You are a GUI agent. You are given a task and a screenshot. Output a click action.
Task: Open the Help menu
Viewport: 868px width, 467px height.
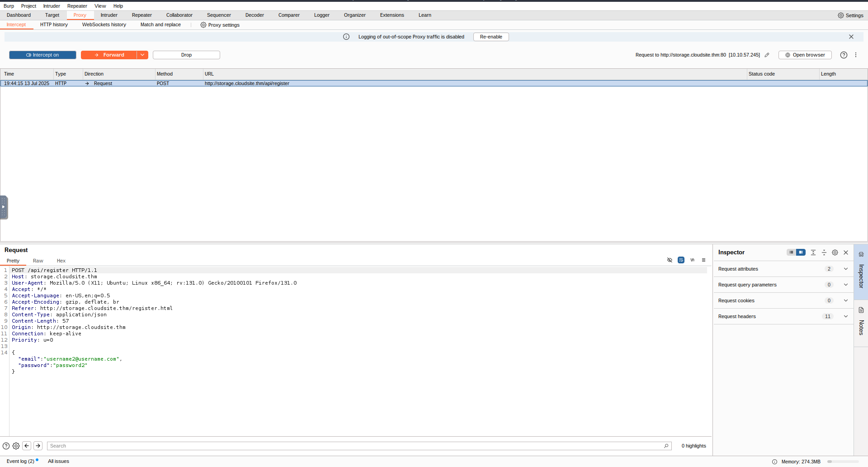(118, 6)
